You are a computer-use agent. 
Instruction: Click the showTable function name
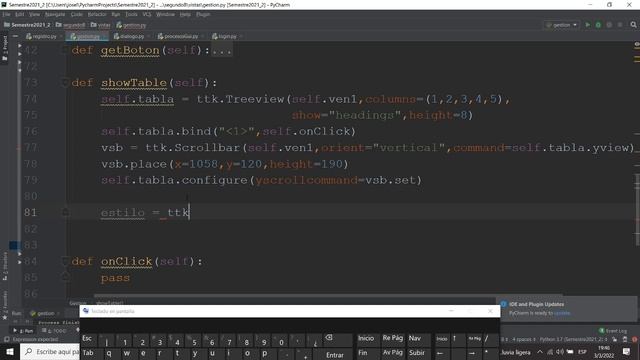coord(134,83)
